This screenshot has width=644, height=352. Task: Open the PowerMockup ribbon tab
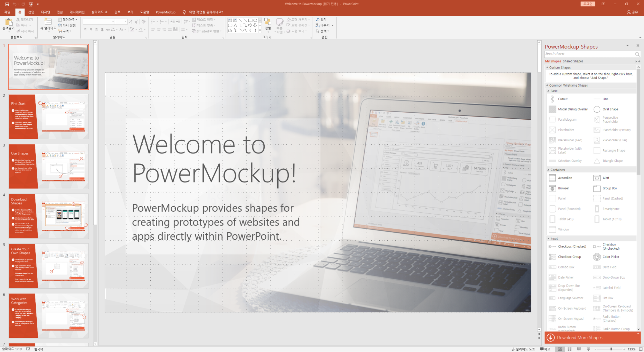[x=166, y=12]
